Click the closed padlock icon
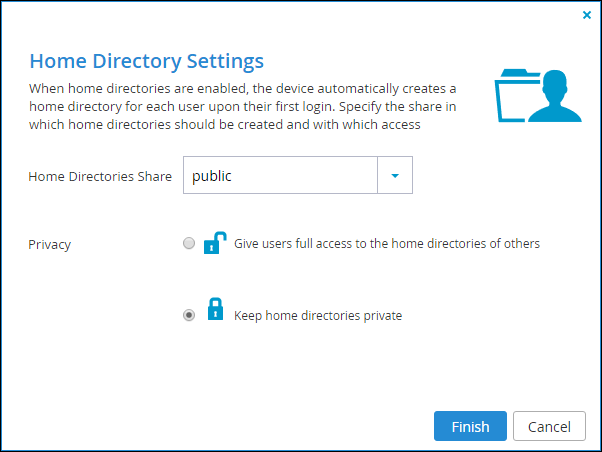Screen dimensions: 602x452 tap(215, 309)
